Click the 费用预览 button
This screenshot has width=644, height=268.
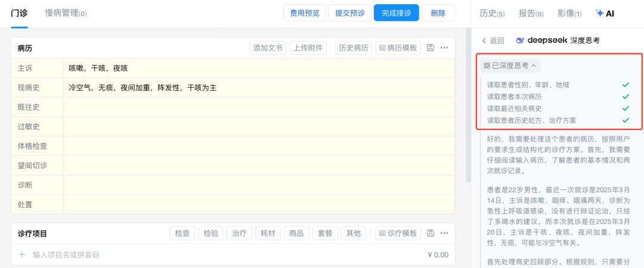(305, 13)
